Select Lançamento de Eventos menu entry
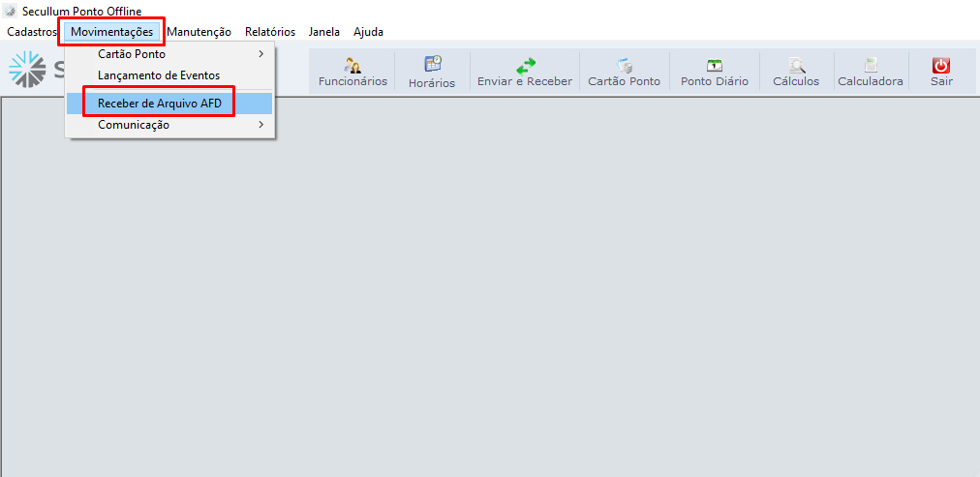 point(159,75)
